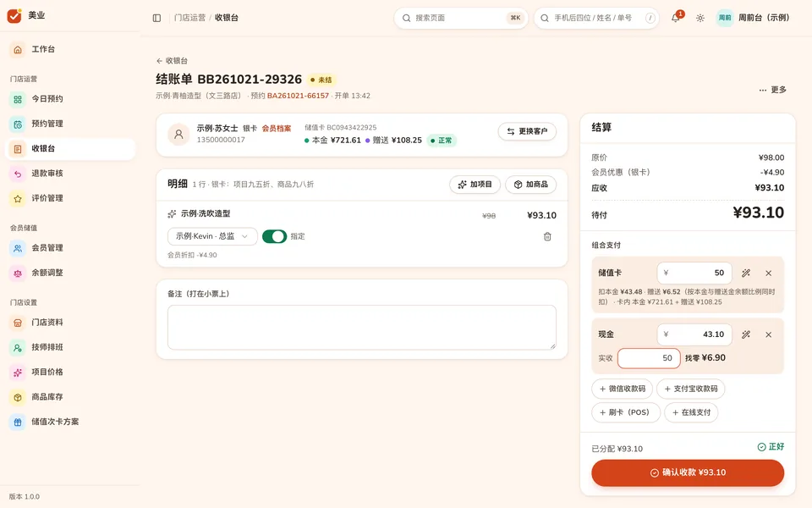Screen dimensions: 812x508
Task: Add 刷卡 (POS) payment method
Action: coord(626,412)
